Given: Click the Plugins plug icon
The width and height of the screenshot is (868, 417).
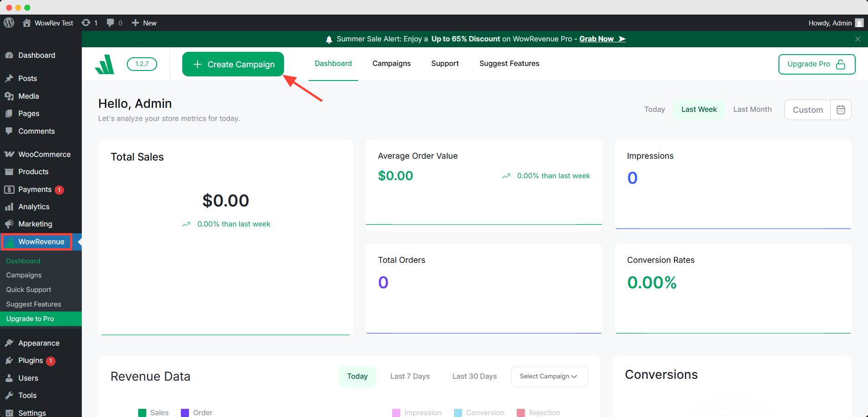Looking at the screenshot, I should point(9,360).
